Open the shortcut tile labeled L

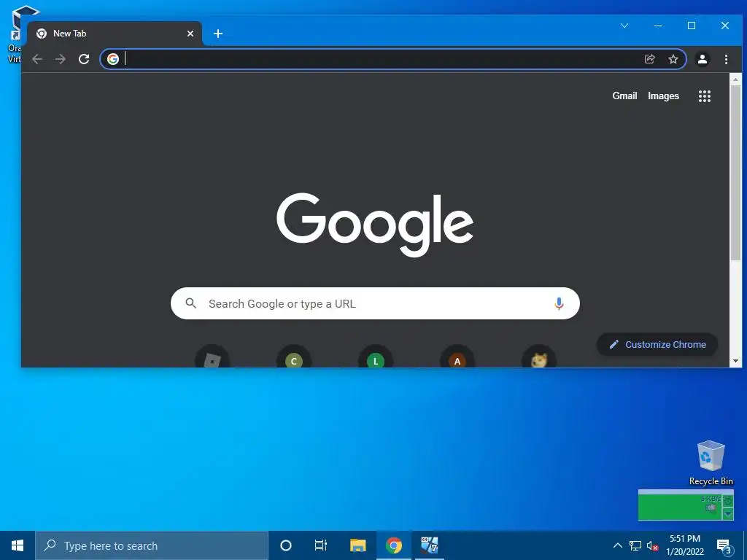(x=376, y=356)
